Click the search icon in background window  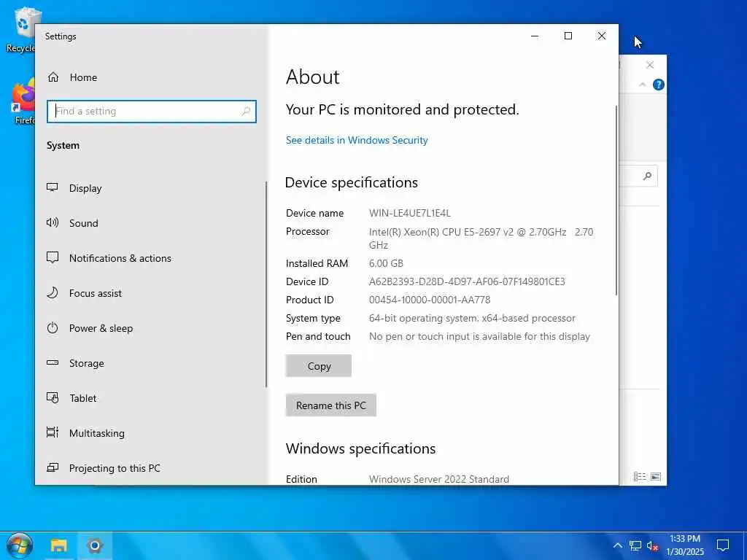pyautogui.click(x=647, y=176)
